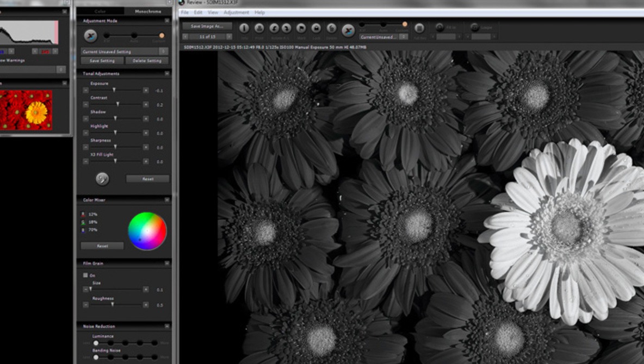Reset the tonal adjustments

[148, 179]
